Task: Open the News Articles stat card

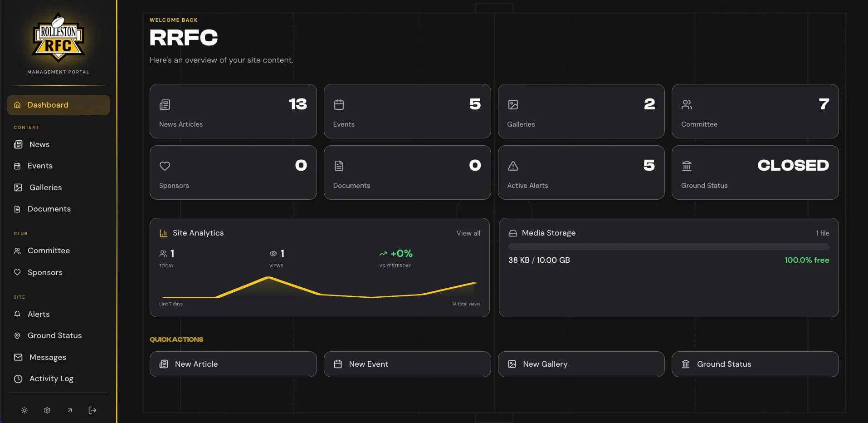Action: tap(233, 111)
